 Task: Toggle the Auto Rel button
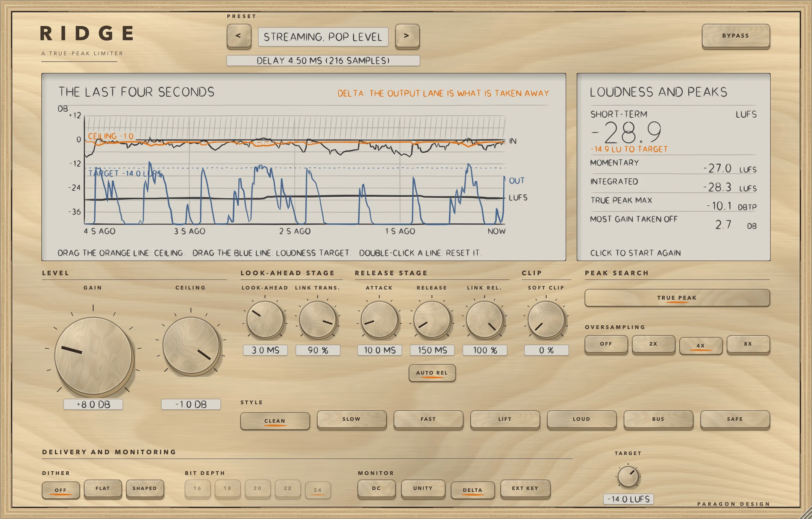432,373
